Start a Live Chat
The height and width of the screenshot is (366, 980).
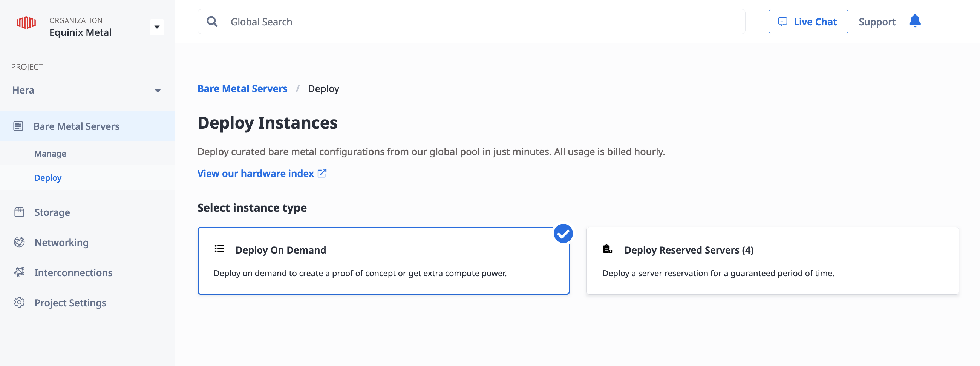808,22
